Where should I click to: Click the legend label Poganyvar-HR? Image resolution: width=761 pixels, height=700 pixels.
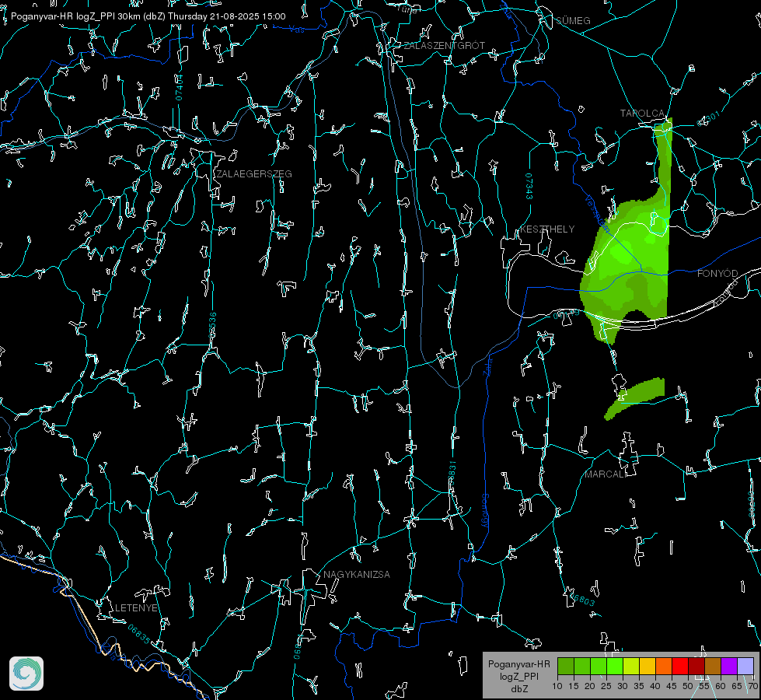pyautogui.click(x=518, y=664)
